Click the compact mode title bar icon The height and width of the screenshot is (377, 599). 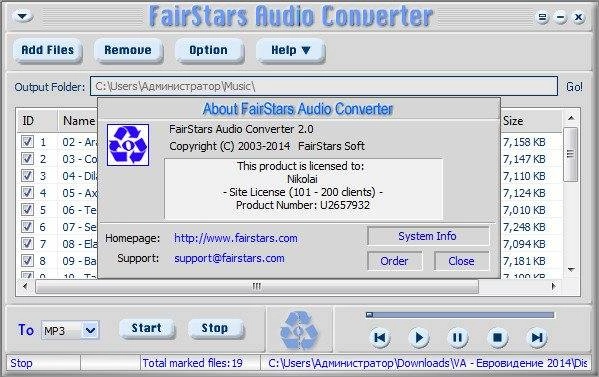pyautogui.click(x=542, y=17)
